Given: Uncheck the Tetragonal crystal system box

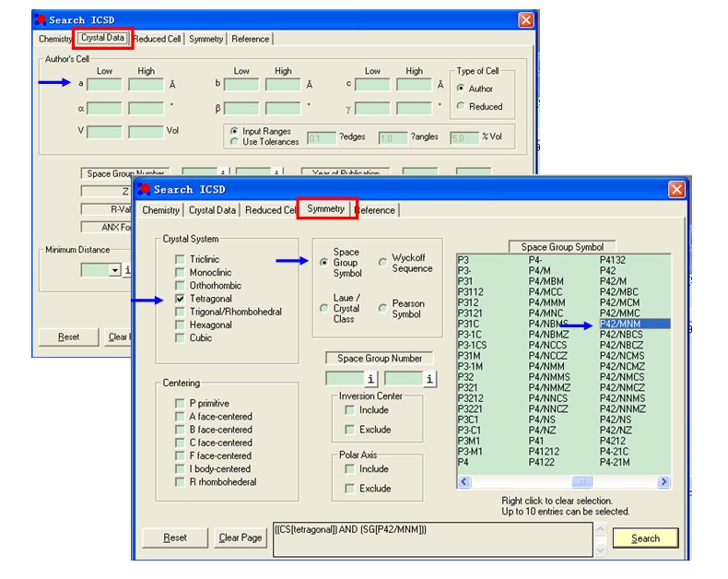Looking at the screenshot, I should pyautogui.click(x=180, y=299).
